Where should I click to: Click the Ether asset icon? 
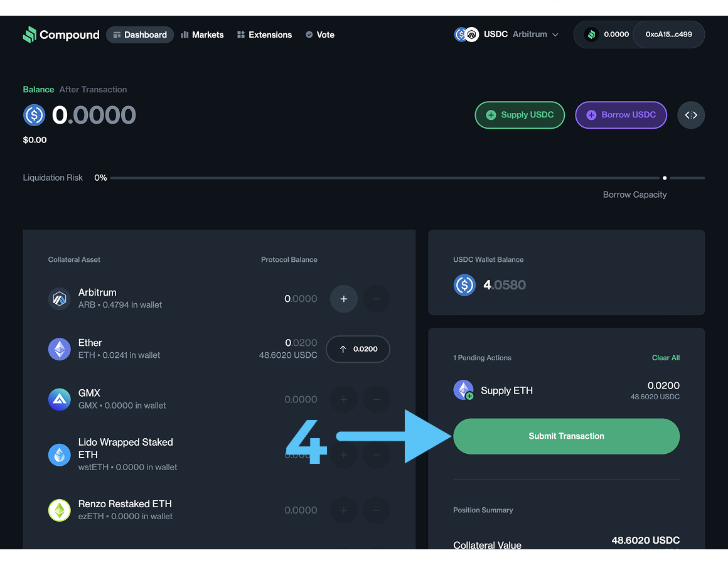60,349
